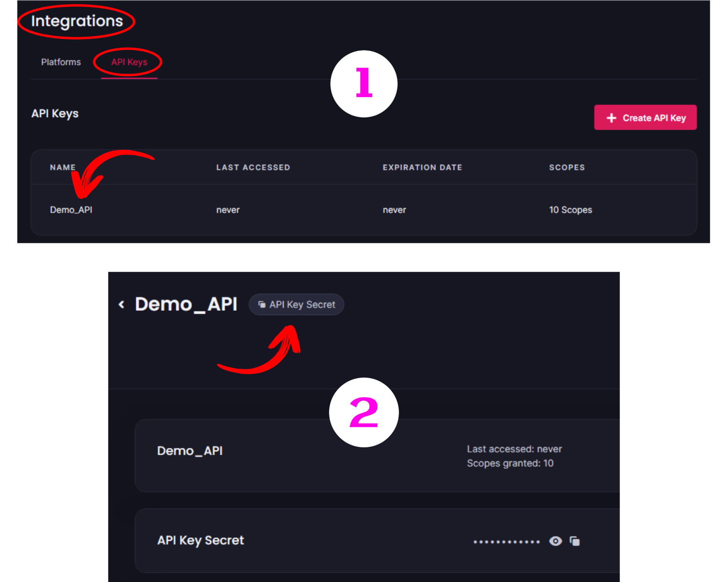
Task: Click Create API Key button
Action: point(645,117)
